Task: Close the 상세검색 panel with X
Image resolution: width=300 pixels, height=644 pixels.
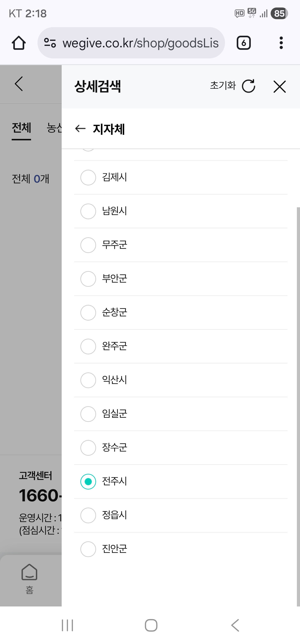Action: pyautogui.click(x=280, y=87)
